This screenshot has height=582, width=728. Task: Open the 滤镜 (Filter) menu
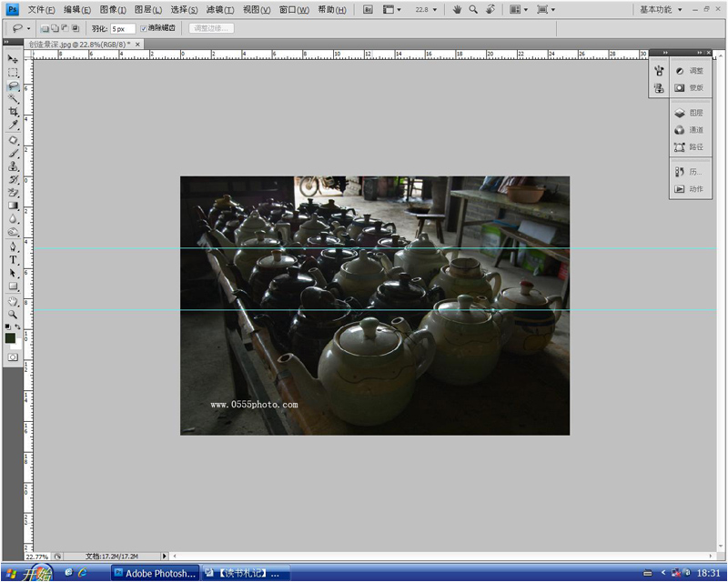click(x=217, y=10)
